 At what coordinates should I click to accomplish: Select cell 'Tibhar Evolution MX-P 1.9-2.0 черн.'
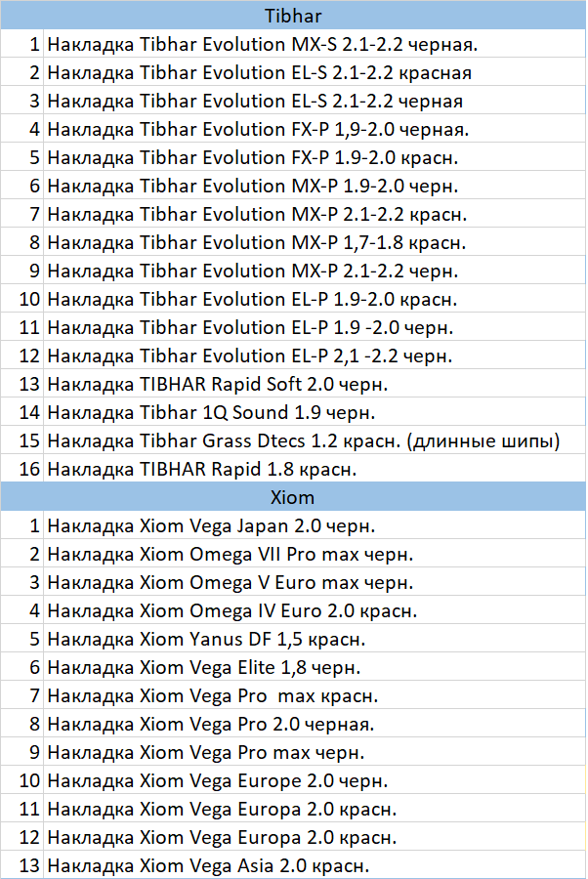[315, 186]
